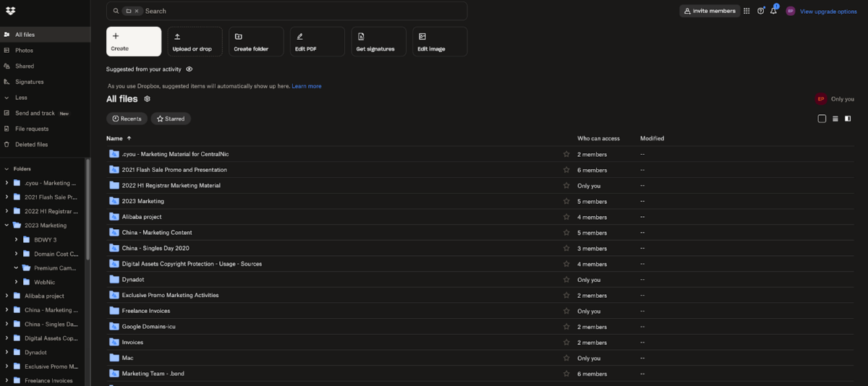This screenshot has width=868, height=386.
Task: Click the EP account avatar in the header
Action: tap(790, 11)
